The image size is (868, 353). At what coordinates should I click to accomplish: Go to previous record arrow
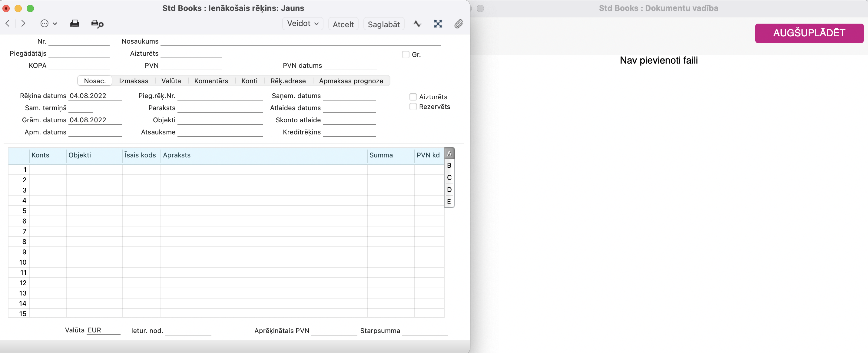pos(8,24)
